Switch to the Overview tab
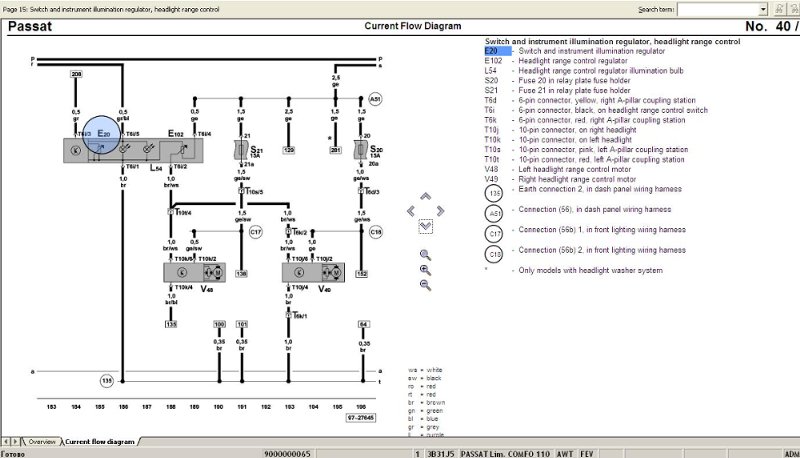This screenshot has height=458, width=800. point(42,442)
